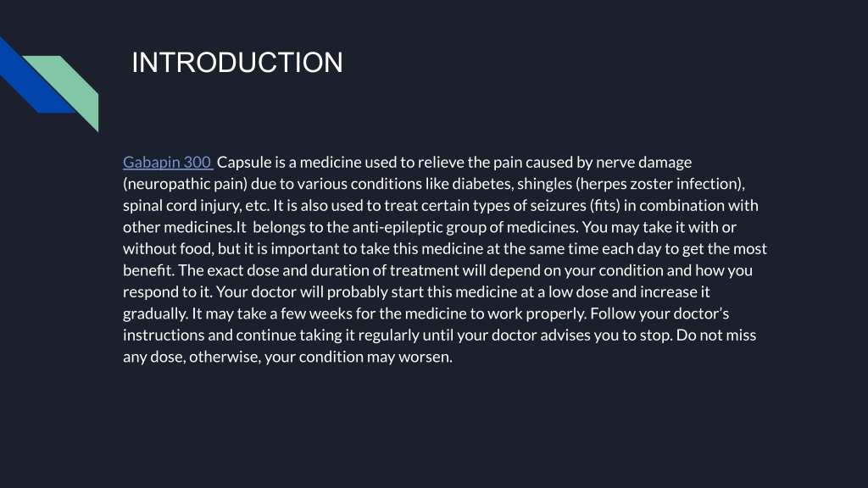Click the "Follow your doctor's" phrase
The height and width of the screenshot is (488, 868).
pyautogui.click(x=659, y=313)
